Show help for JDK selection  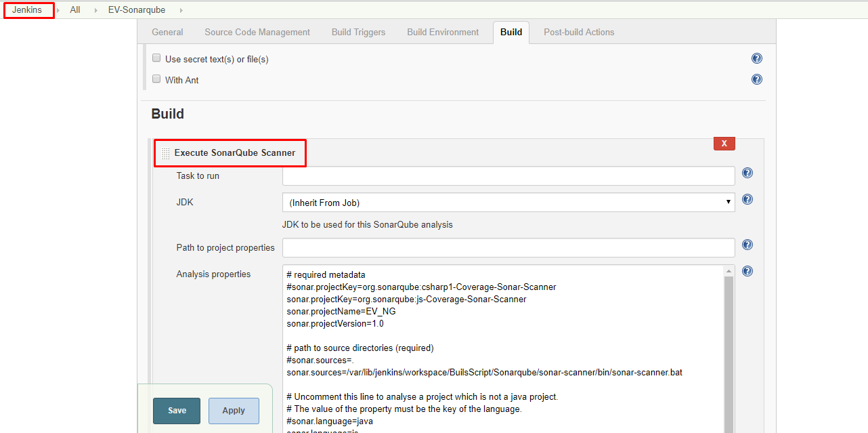(747, 199)
